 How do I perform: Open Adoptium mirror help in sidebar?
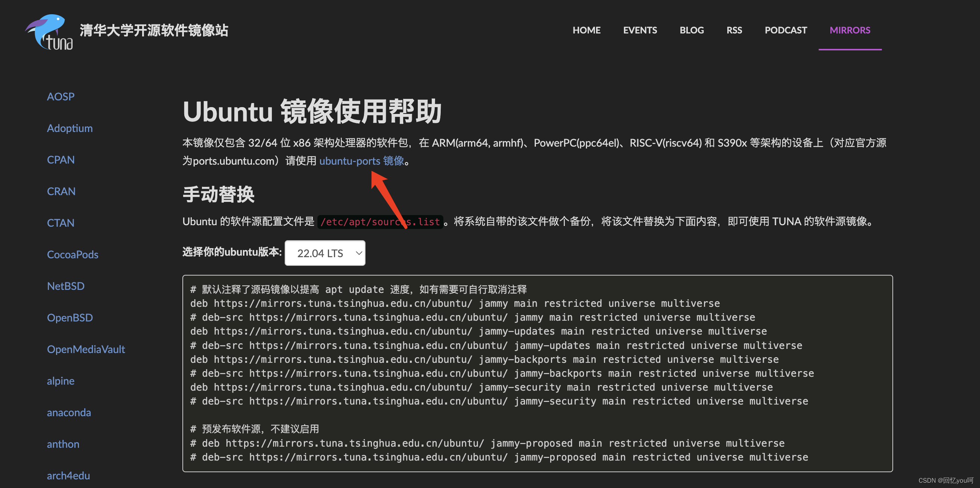(70, 128)
